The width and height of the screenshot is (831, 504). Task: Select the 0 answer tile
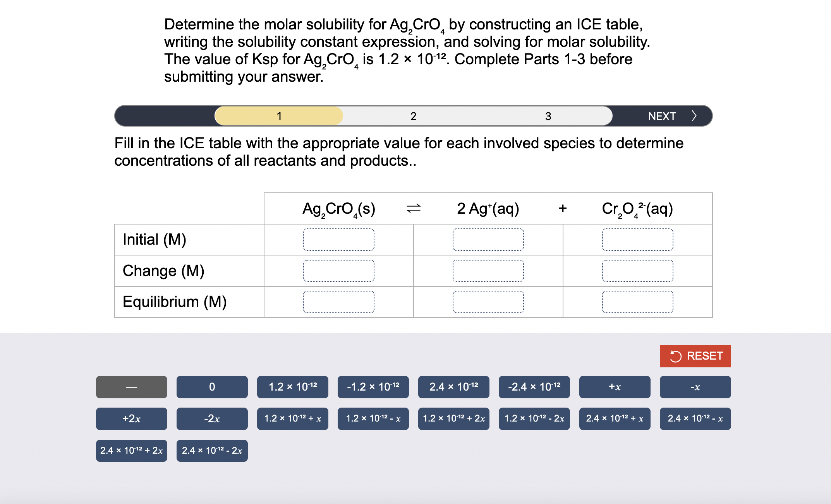coord(212,387)
